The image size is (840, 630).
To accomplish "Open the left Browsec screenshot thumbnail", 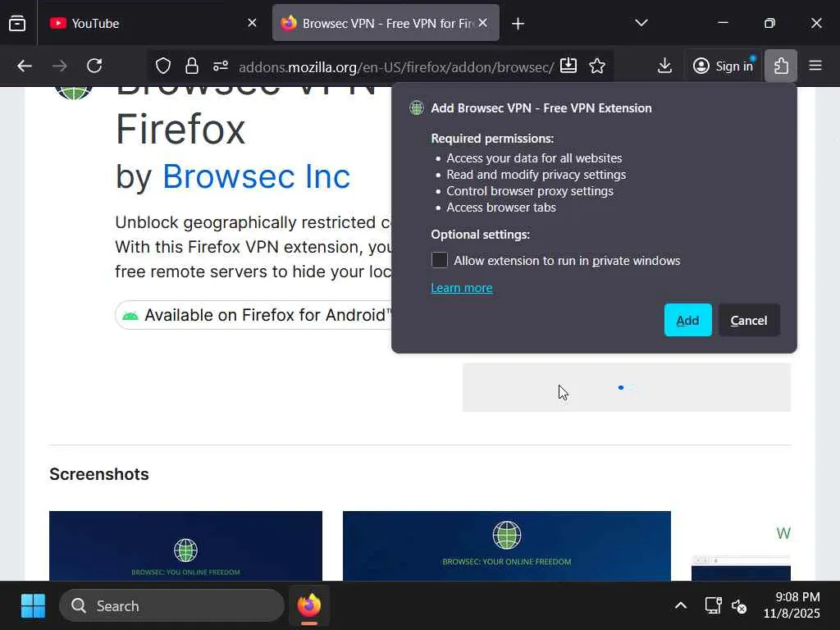I will [x=186, y=546].
